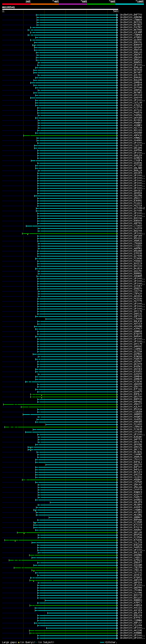Click the red 20% identity legend bar

point(16,4)
